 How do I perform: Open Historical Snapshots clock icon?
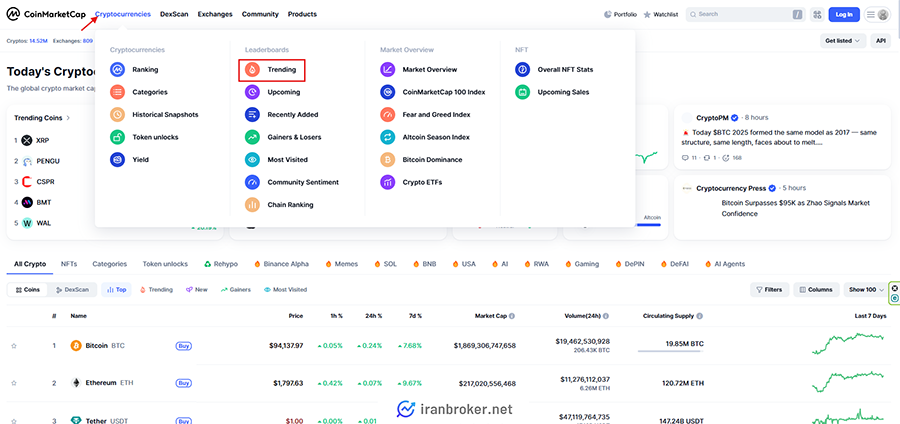point(117,114)
